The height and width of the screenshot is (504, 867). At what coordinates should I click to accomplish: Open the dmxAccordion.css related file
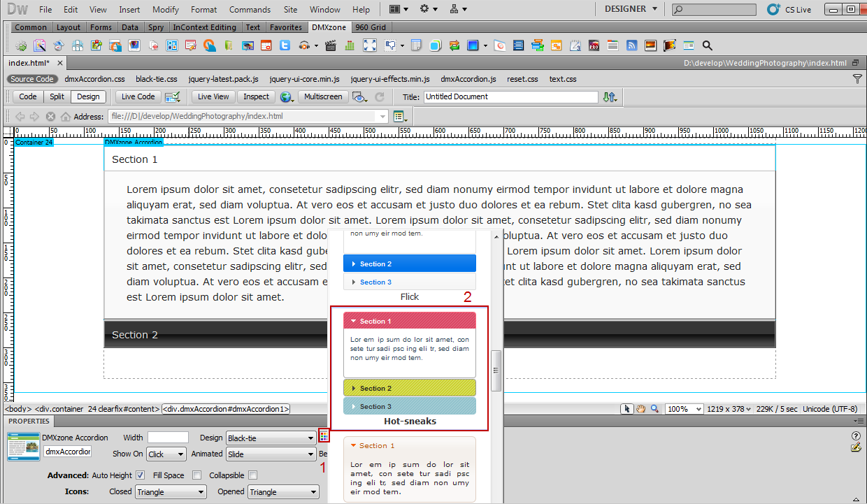94,80
